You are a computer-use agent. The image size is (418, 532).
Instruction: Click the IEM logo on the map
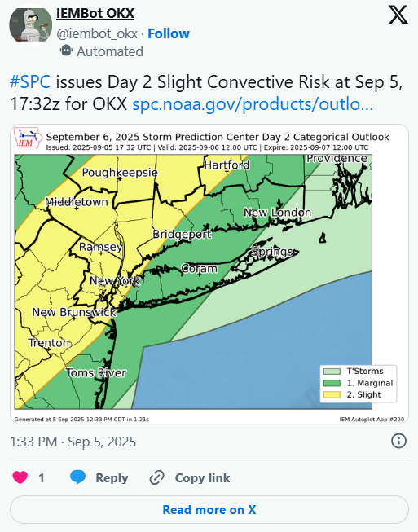click(28, 138)
